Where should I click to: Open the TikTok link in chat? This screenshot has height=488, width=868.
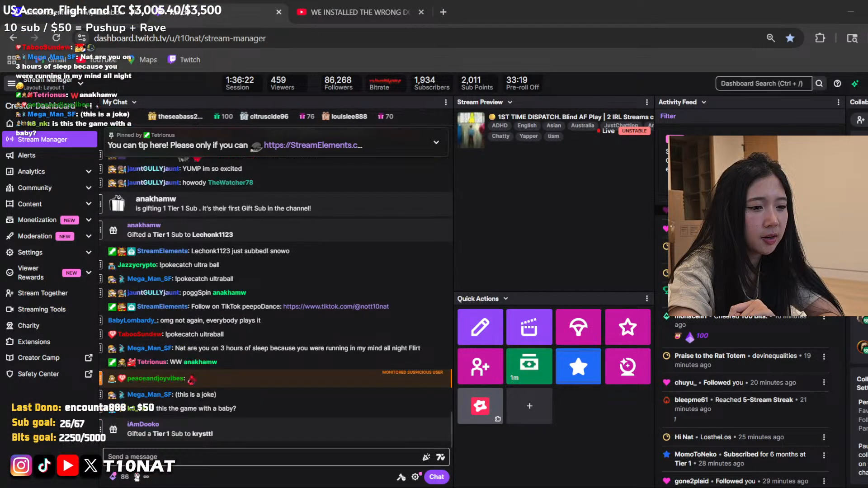click(x=335, y=306)
